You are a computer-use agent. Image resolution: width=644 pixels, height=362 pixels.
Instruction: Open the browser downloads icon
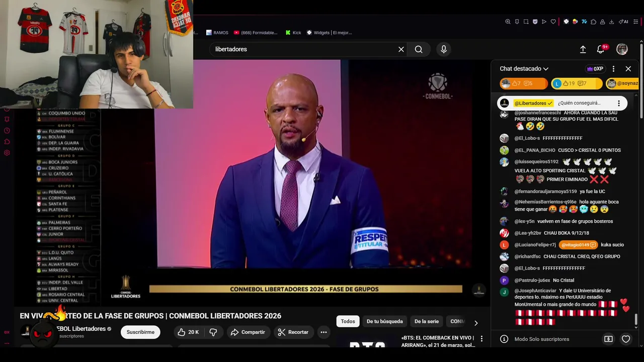[x=612, y=22]
